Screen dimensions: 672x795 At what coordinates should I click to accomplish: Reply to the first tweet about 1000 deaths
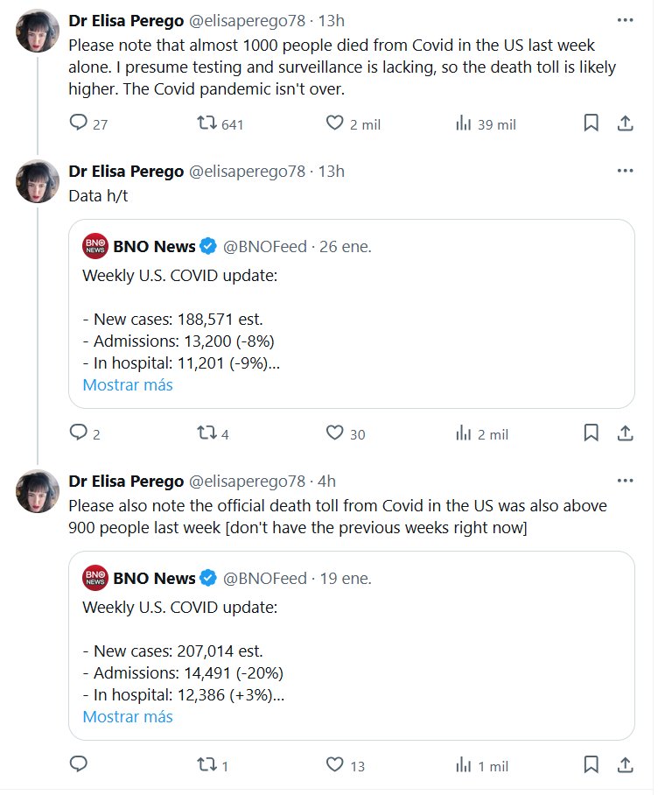click(79, 123)
